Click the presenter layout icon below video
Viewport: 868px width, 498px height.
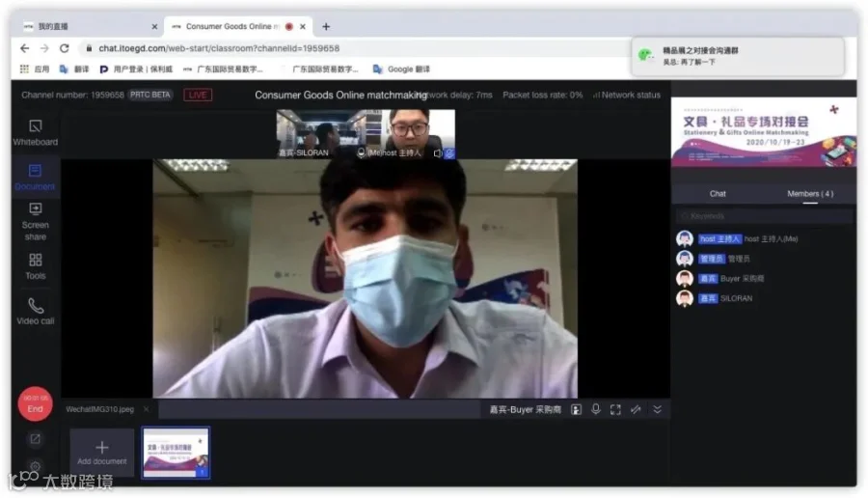point(577,409)
